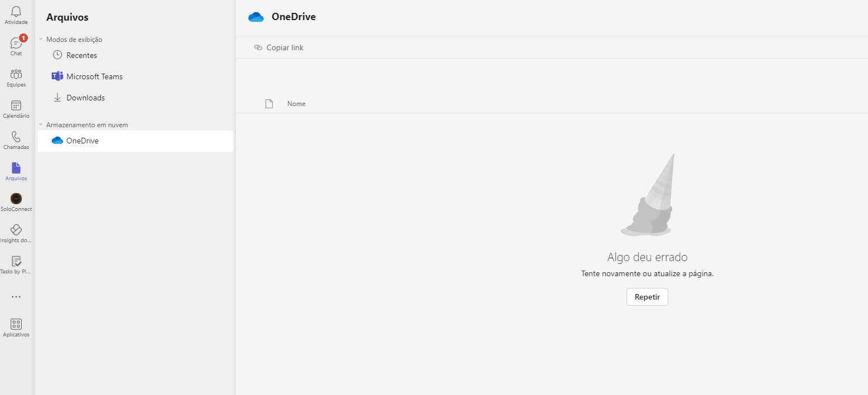Select the Arquivos app icon
Viewport: 868px width, 395px height.
pyautogui.click(x=16, y=171)
